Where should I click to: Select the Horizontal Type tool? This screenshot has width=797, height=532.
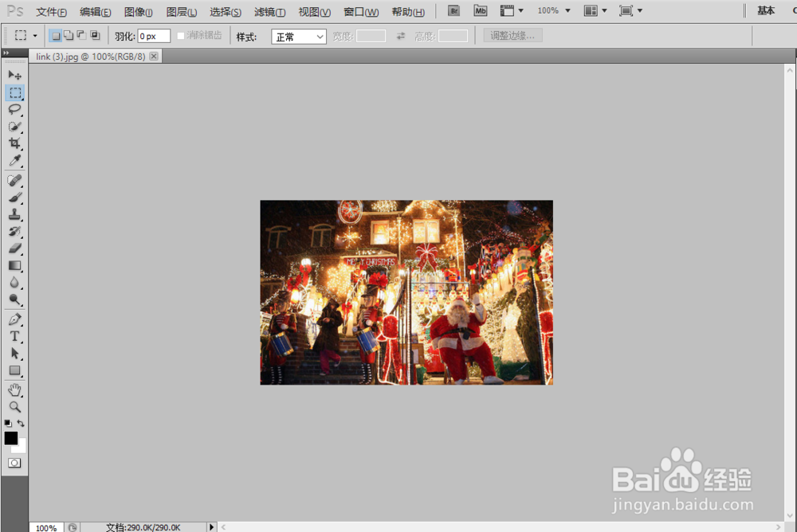coord(14,336)
